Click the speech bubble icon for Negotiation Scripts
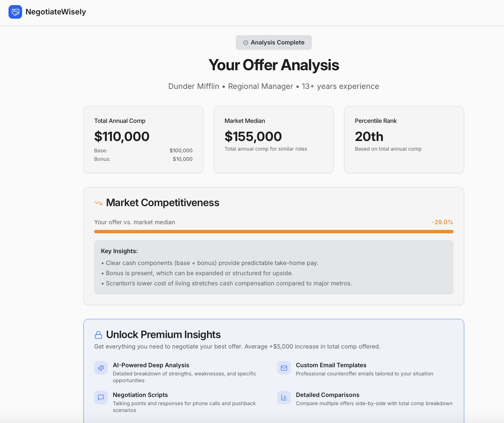The height and width of the screenshot is (423, 504). (101, 398)
